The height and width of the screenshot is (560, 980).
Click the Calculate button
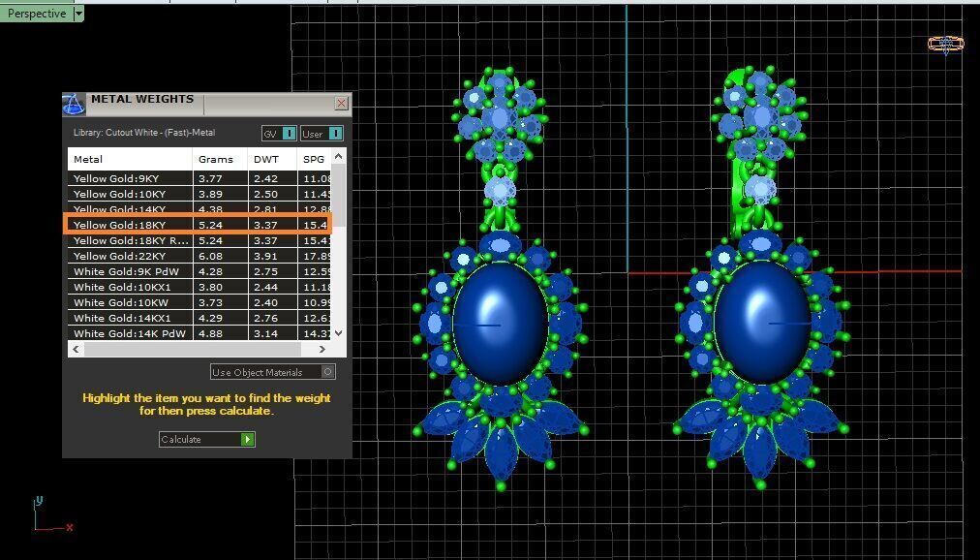click(x=207, y=439)
